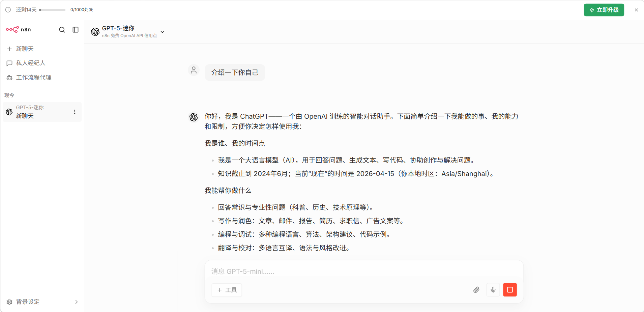Click the 还剩14天 trial text

[26, 10]
